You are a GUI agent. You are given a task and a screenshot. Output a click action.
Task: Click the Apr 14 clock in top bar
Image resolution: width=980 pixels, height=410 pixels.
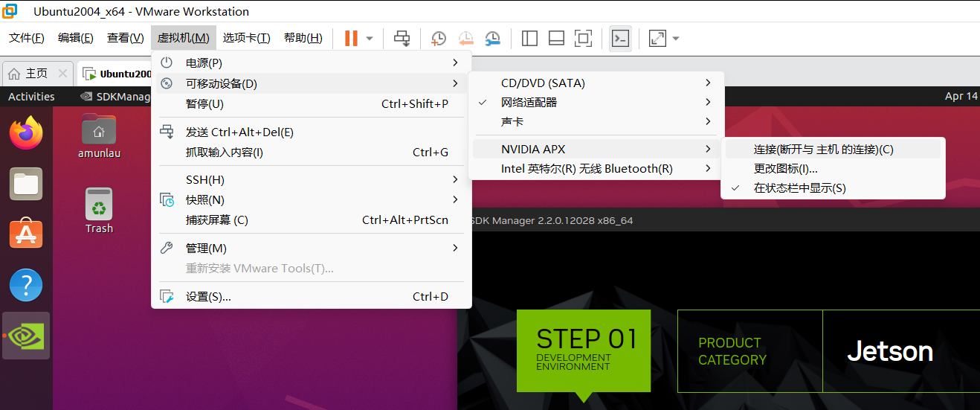click(x=961, y=96)
